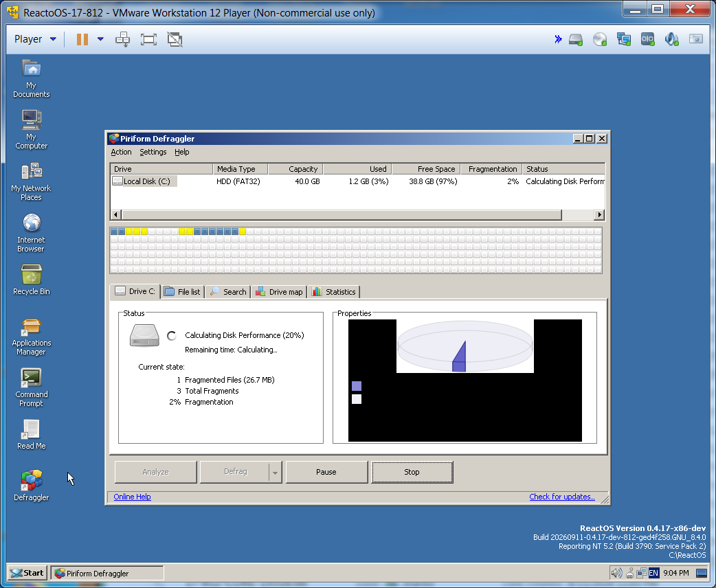The width and height of the screenshot is (716, 588).
Task: Click the volume icon in system tray
Action: point(616,573)
